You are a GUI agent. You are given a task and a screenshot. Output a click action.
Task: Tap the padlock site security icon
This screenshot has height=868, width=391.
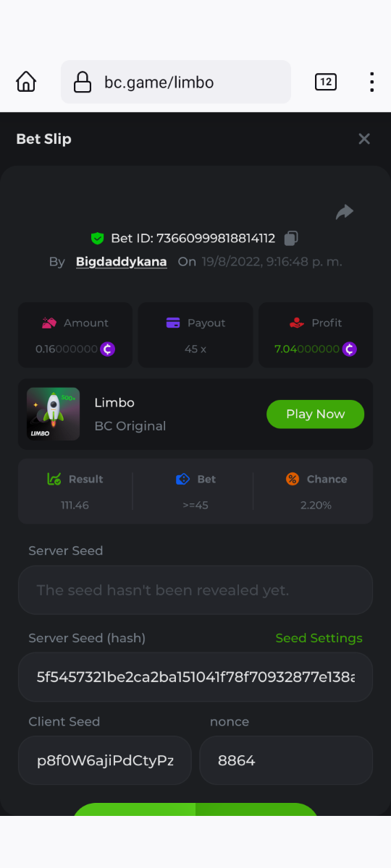pyautogui.click(x=83, y=82)
